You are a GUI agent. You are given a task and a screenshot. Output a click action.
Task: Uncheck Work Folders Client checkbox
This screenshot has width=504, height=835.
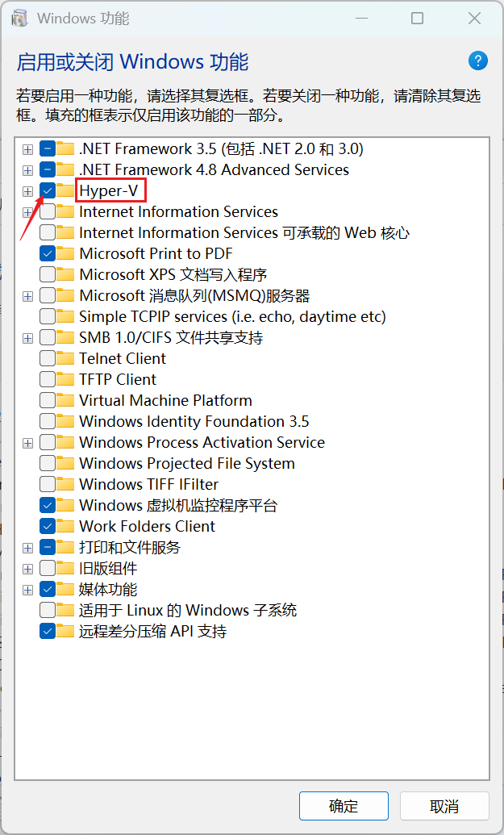tap(48, 526)
